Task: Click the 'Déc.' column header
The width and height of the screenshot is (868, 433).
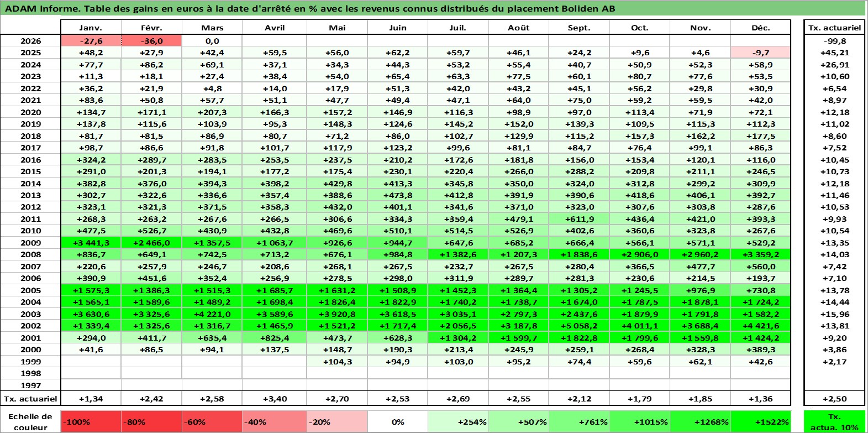Action: click(761, 28)
